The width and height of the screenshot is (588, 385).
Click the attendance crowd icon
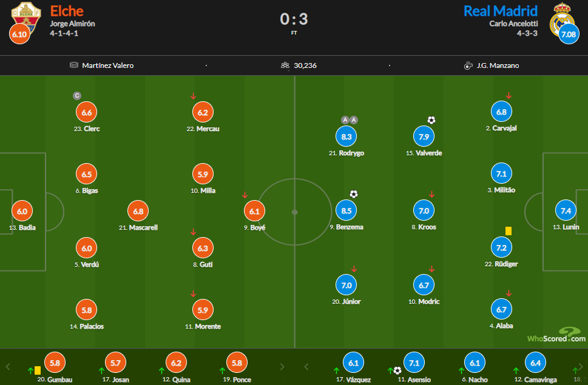(285, 65)
